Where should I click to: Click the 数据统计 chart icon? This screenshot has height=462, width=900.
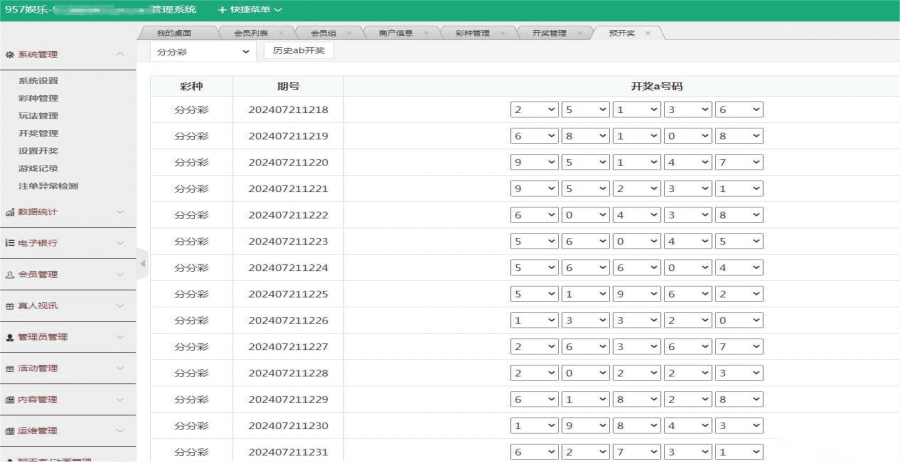(10, 212)
